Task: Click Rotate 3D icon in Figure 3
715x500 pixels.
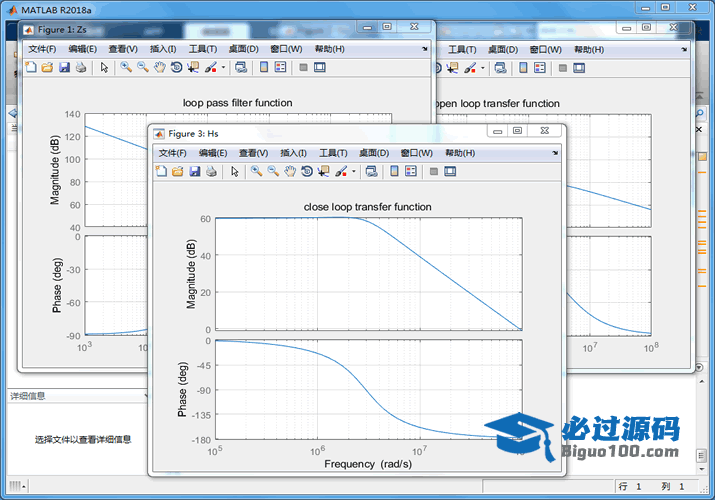Action: coord(306,172)
